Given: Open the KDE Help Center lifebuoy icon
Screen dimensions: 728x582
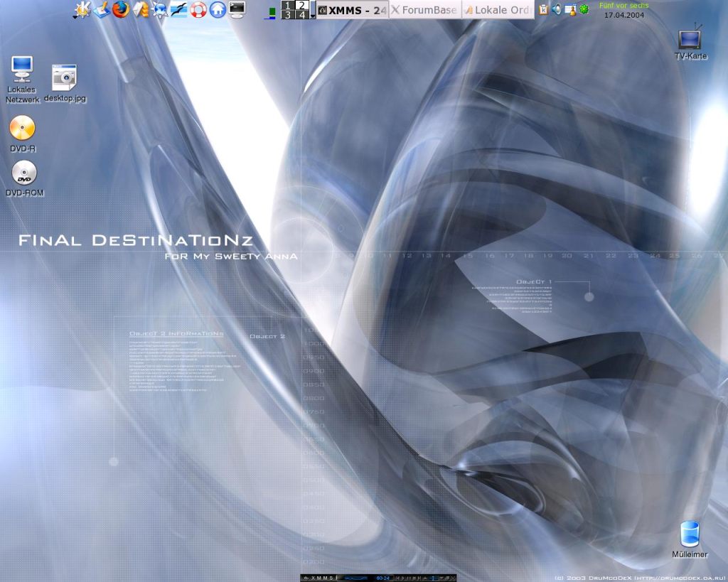Looking at the screenshot, I should point(198,9).
